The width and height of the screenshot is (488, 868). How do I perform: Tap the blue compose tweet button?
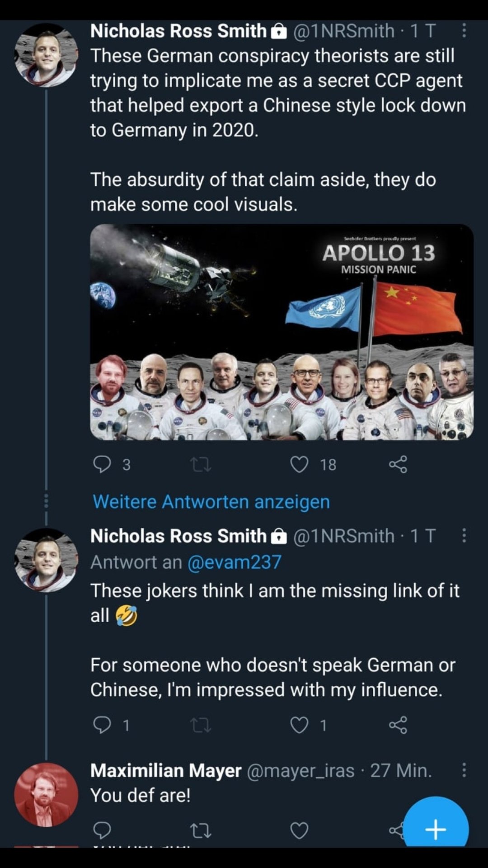[436, 828]
